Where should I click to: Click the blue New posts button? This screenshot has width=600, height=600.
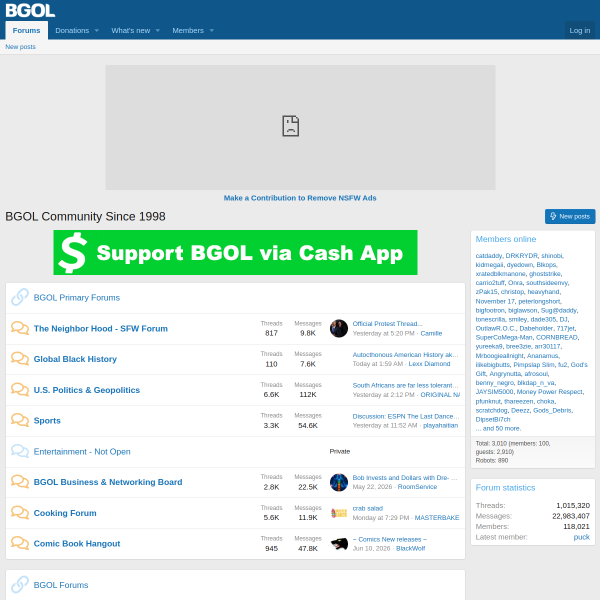[x=570, y=216]
